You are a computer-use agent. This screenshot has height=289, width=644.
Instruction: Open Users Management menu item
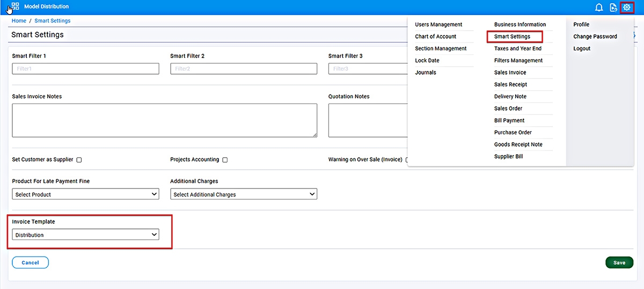[x=438, y=25]
